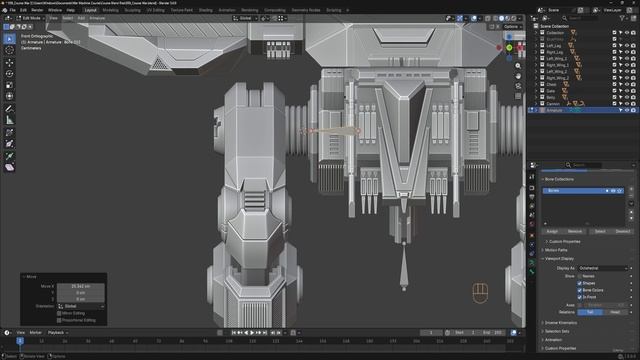The width and height of the screenshot is (640, 360).
Task: Open Bone properties tab icon
Action: click(532, 272)
